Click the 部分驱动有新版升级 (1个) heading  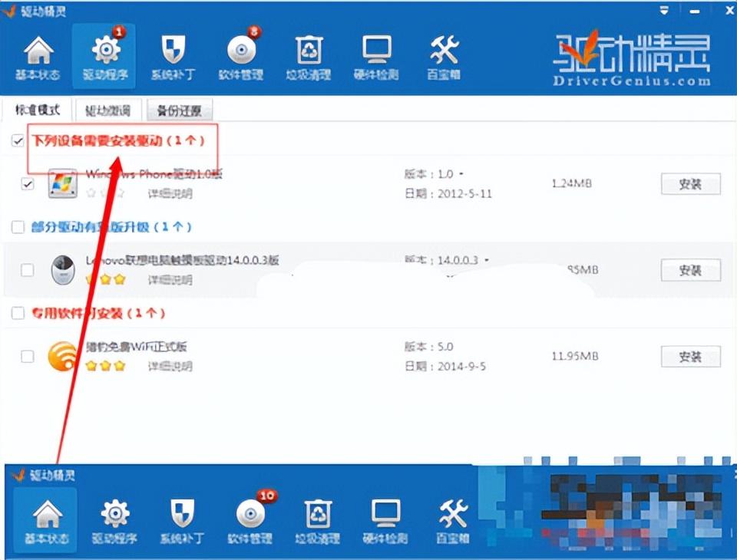click(111, 227)
